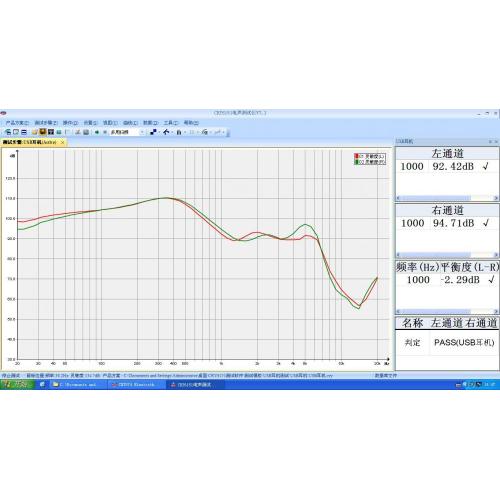Click the highlighted orange save icon in toolbar
500x500 pixels.
[43, 132]
